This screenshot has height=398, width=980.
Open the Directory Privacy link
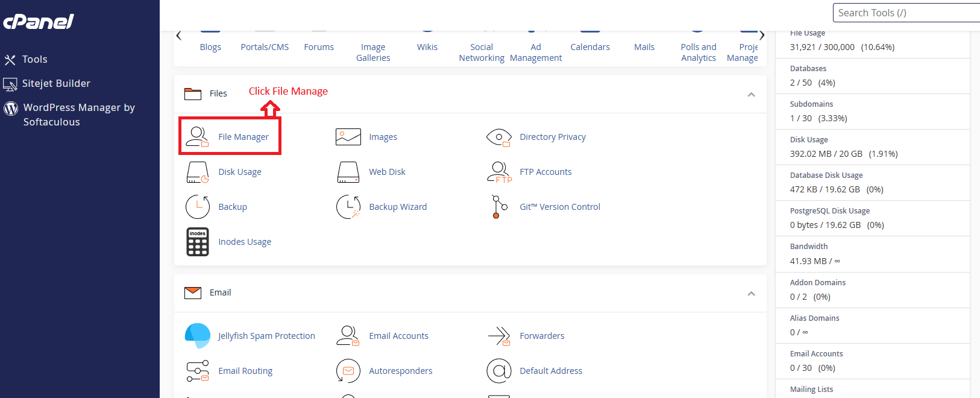tap(553, 137)
